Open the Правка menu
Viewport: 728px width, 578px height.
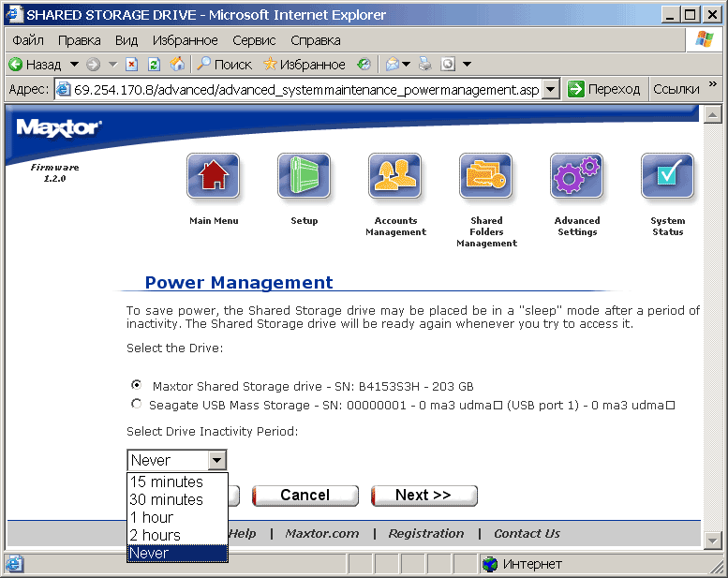pyautogui.click(x=80, y=40)
